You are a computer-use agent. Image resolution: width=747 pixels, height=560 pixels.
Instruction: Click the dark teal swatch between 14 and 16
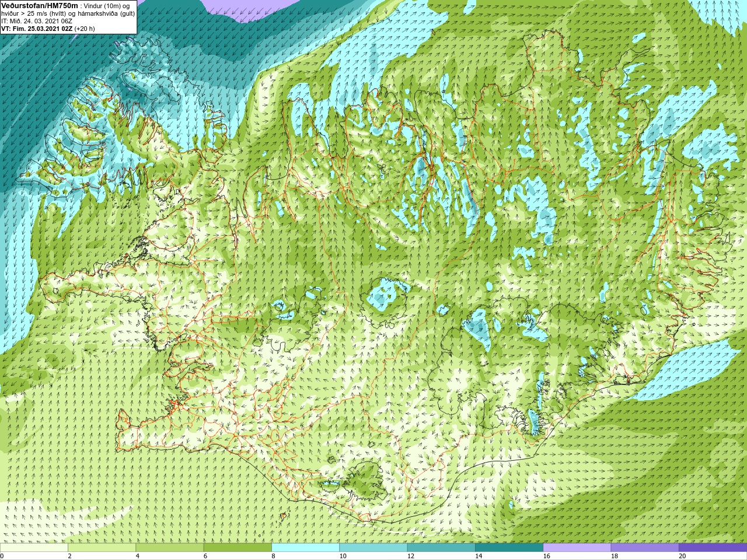(509, 548)
